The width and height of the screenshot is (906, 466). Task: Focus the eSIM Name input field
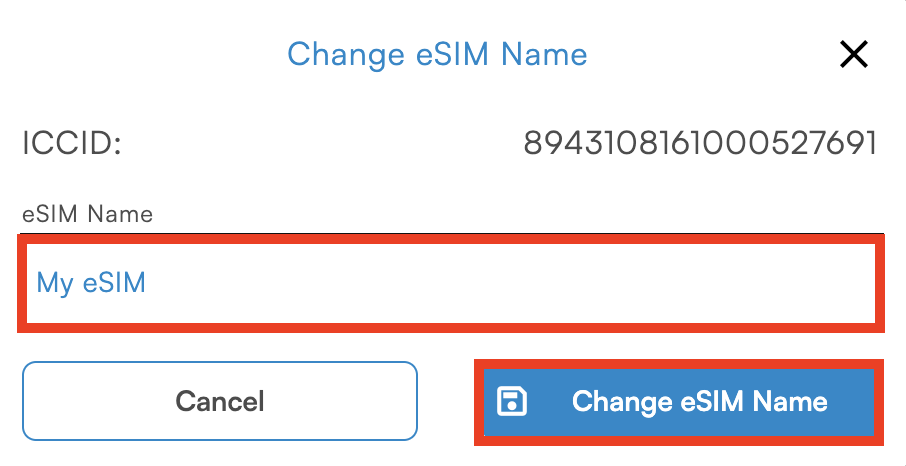(451, 283)
